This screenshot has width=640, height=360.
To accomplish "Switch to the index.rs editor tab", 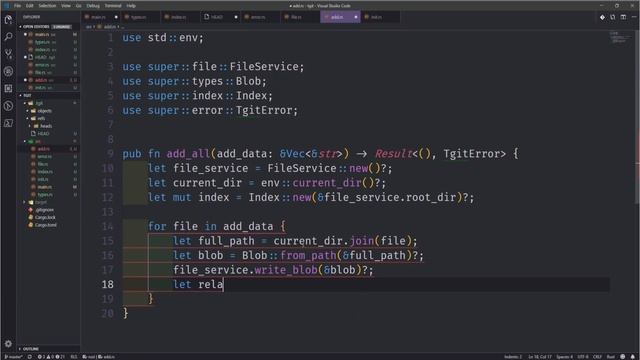I will point(180,17).
